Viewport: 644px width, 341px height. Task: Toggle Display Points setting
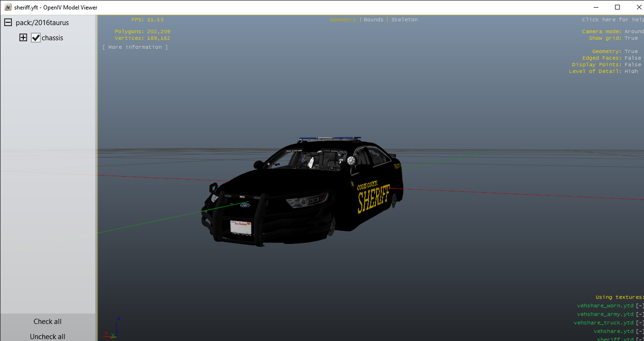[x=632, y=65]
